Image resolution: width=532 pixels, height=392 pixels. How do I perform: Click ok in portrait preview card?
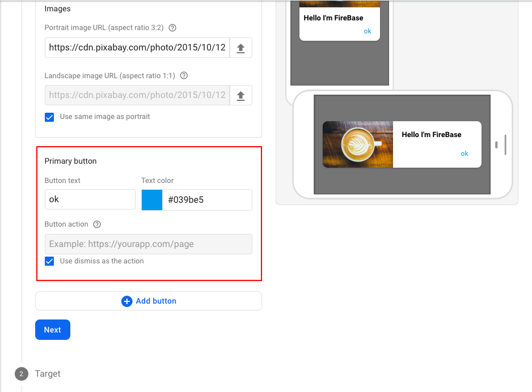coord(368,31)
